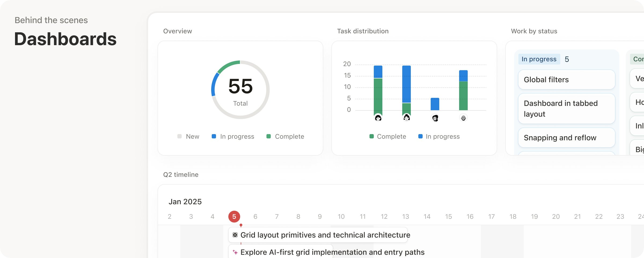Click the short blue third bar in chart
The image size is (644, 258).
(x=435, y=104)
